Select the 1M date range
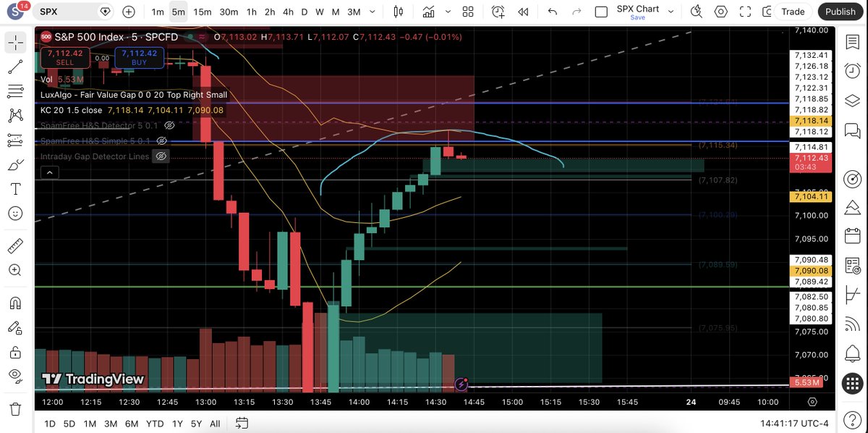 click(x=90, y=424)
